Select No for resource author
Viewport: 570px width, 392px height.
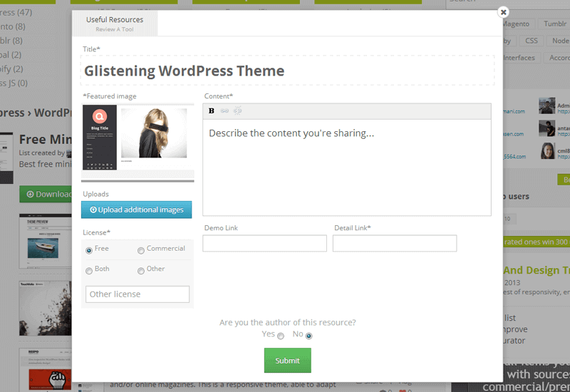[309, 336]
